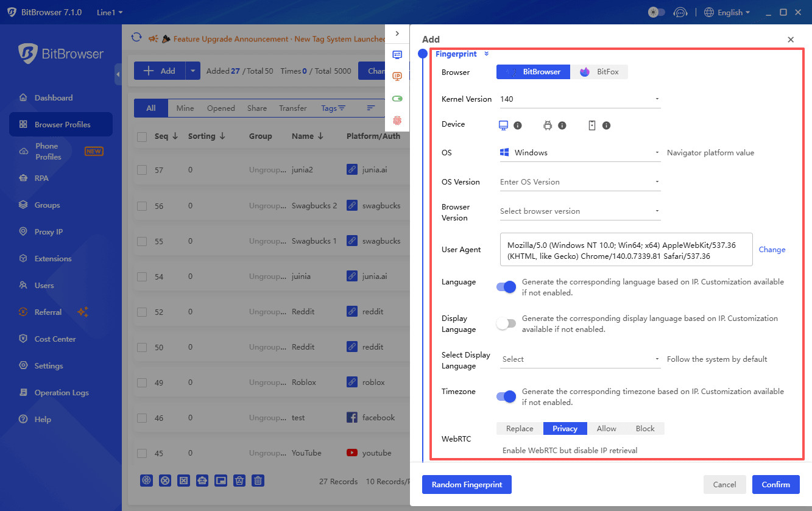Collapse the side strip with the chevron

coord(397,33)
